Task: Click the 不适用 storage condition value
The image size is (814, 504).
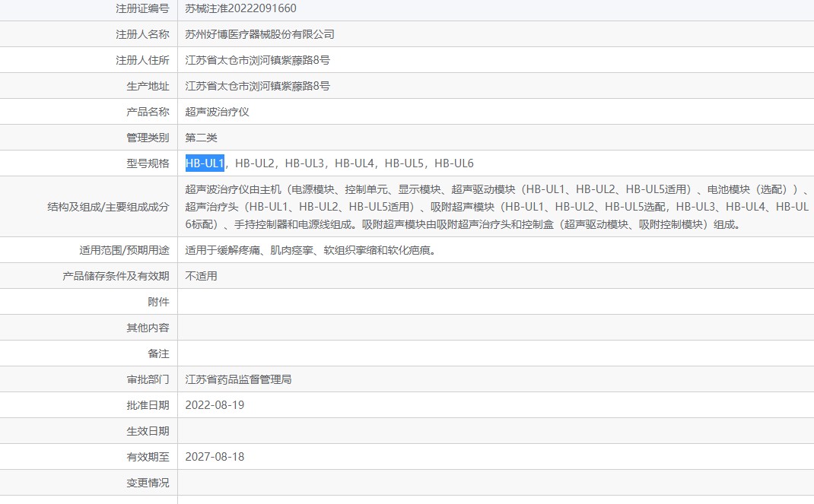Action: tap(202, 276)
